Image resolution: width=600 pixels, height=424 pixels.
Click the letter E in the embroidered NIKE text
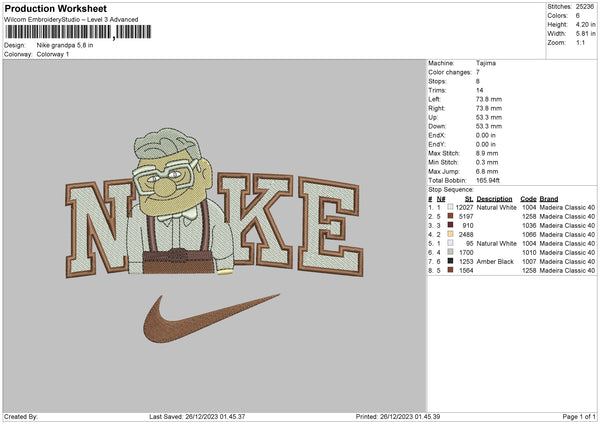click(x=331, y=226)
